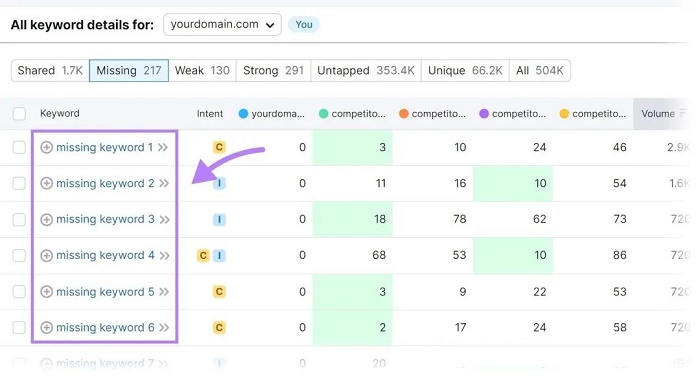Select the checkbox for missing keyword 4 row
Screen dimensions: 700x380
pyautogui.click(x=19, y=256)
